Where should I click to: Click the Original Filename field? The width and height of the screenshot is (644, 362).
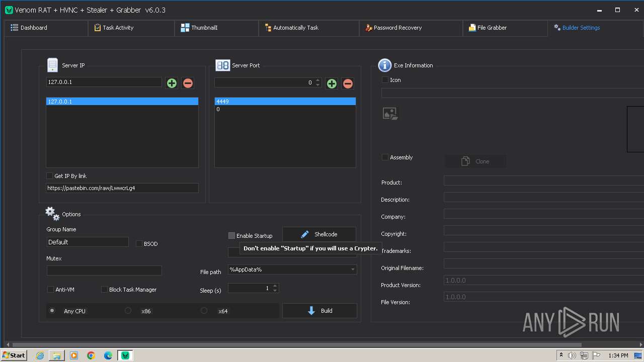click(544, 263)
